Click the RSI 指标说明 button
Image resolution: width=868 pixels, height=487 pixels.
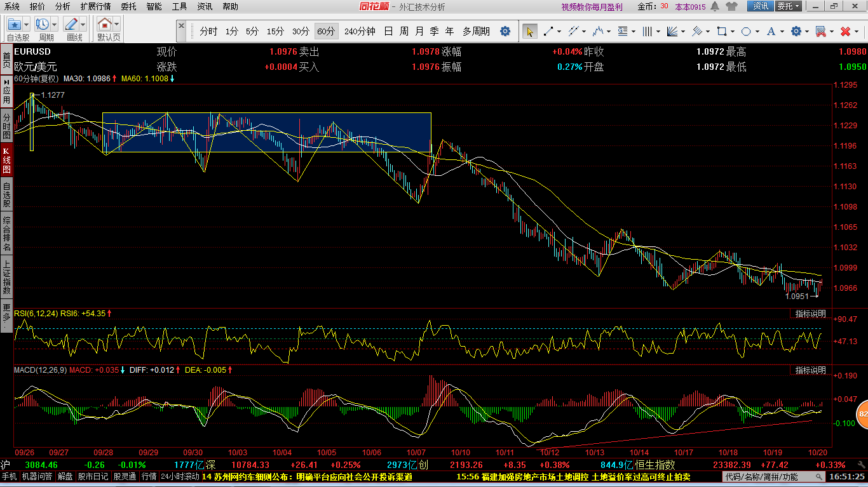[x=811, y=314]
